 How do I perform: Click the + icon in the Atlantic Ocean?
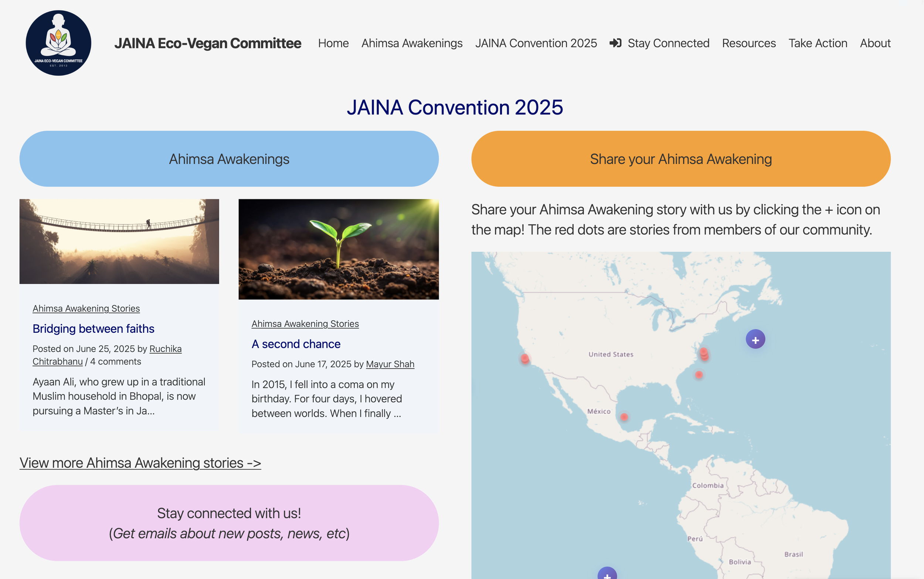755,339
